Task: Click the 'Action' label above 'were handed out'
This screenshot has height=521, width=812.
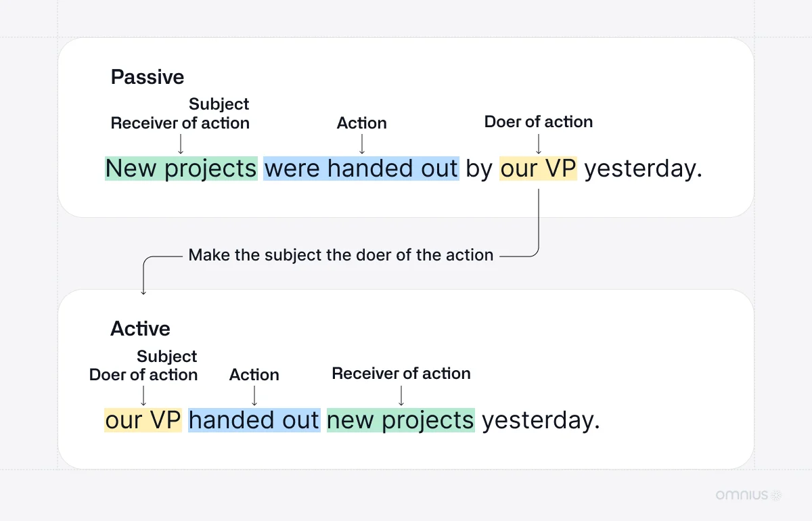Action: click(x=362, y=123)
